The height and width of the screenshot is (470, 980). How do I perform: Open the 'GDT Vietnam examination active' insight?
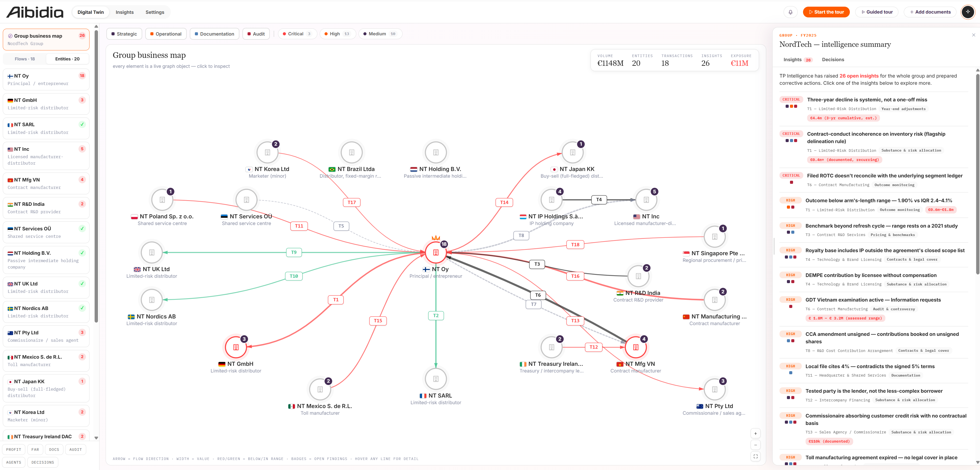[873, 309]
